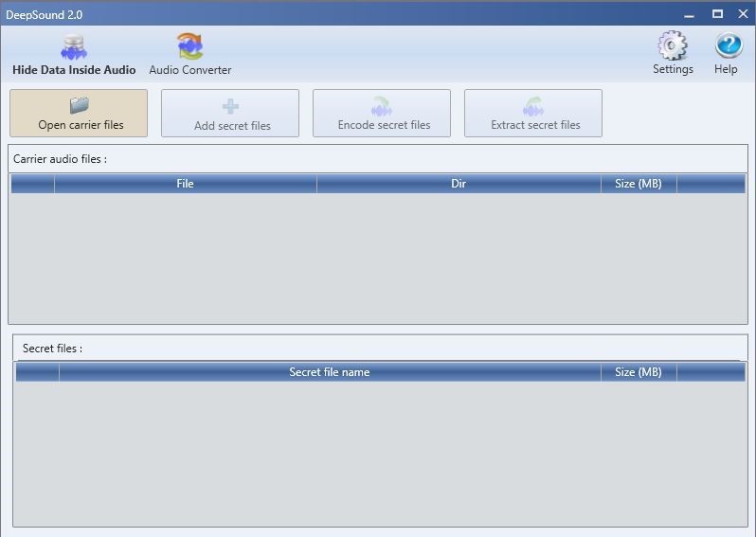This screenshot has height=537, width=756.
Task: Select the Audio Converter text label
Action: [189, 70]
